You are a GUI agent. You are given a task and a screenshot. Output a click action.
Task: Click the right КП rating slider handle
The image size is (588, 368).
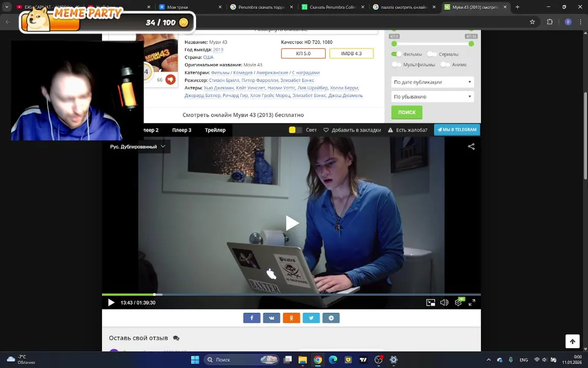tap(472, 43)
